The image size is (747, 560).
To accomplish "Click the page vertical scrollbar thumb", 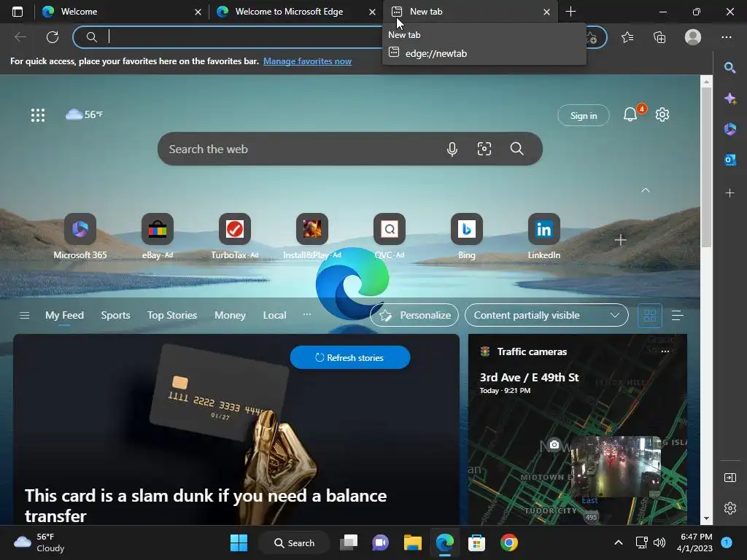I will point(706,167).
